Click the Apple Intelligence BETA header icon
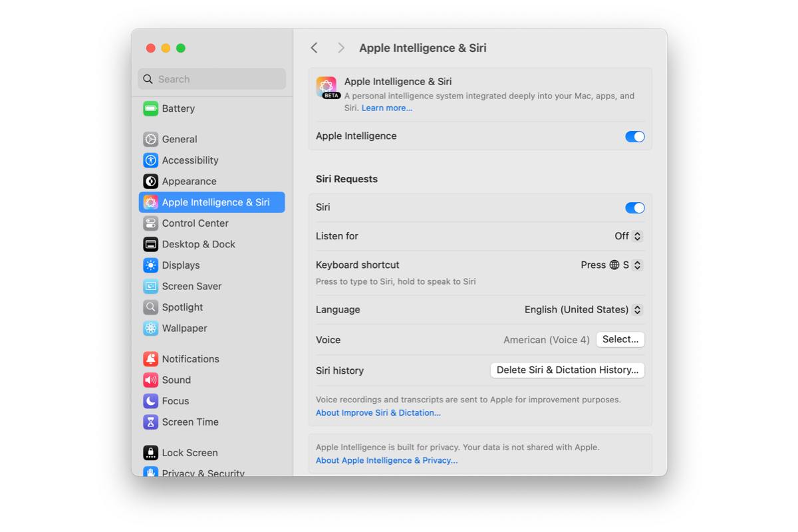Screen dimensions: 798x532 [327, 88]
